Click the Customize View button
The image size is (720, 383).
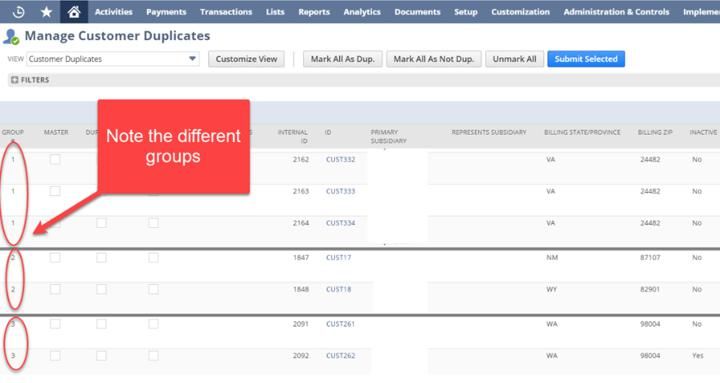[247, 59]
